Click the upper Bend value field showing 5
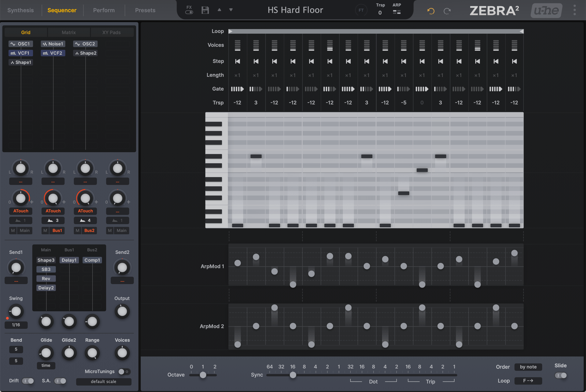586x392 pixels. tap(16, 350)
